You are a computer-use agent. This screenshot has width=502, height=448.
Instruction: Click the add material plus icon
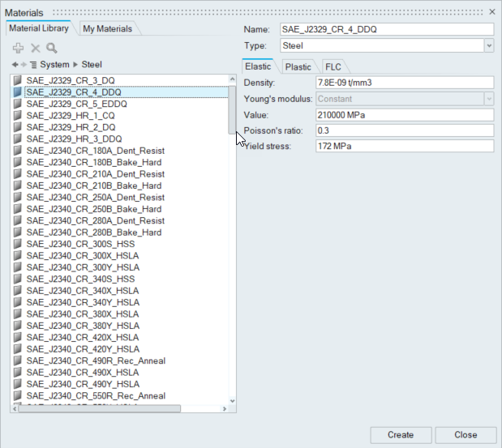[19, 49]
